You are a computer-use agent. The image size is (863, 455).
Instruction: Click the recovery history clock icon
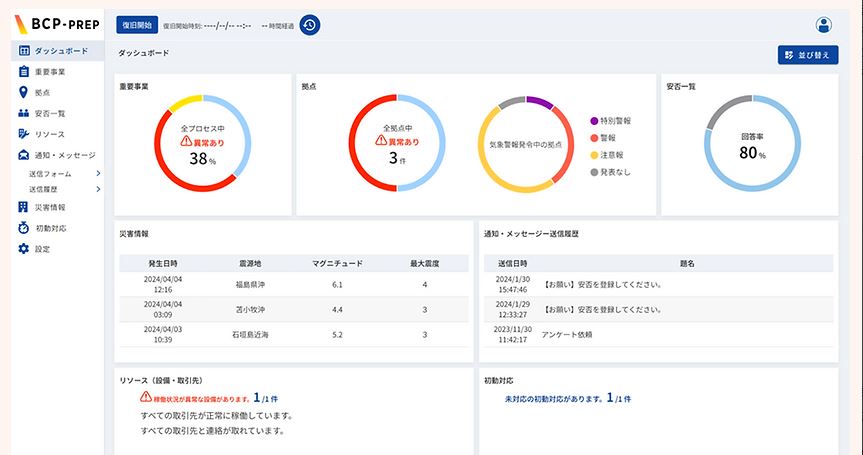click(310, 25)
